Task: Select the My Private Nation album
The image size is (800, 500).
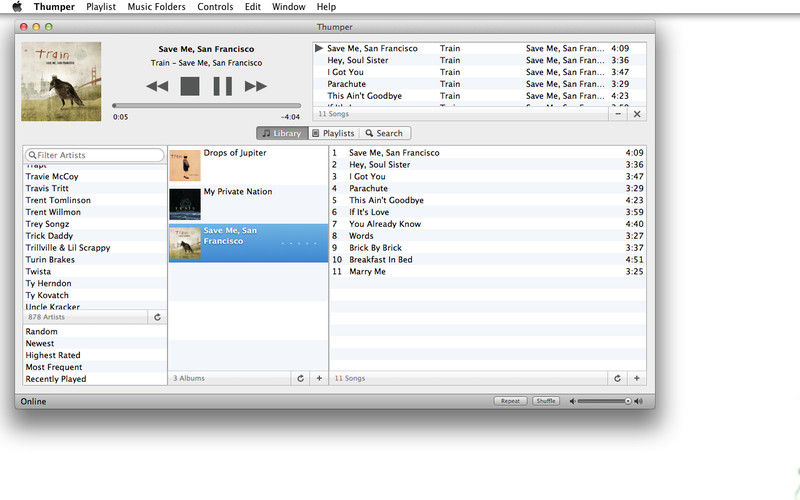Action: (x=248, y=204)
